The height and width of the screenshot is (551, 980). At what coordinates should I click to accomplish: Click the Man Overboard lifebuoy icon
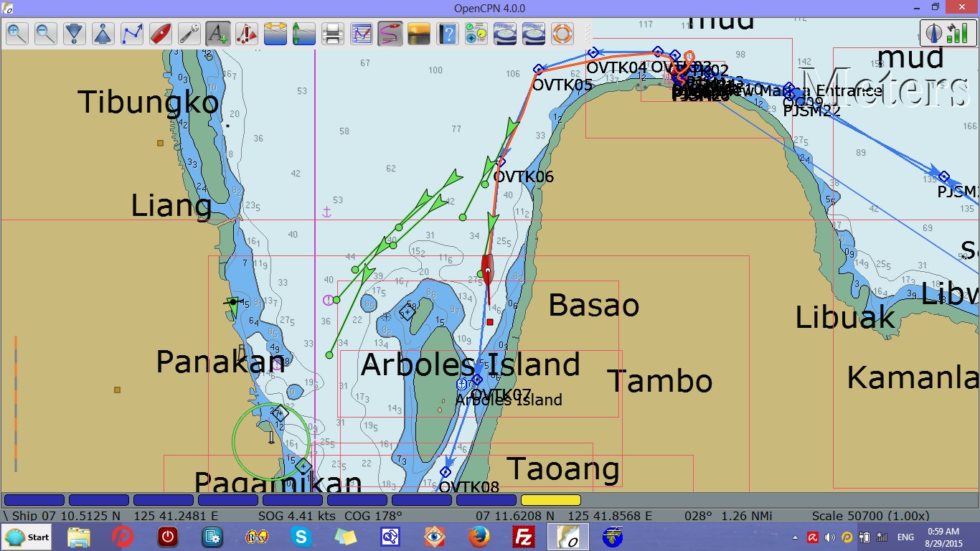click(562, 33)
